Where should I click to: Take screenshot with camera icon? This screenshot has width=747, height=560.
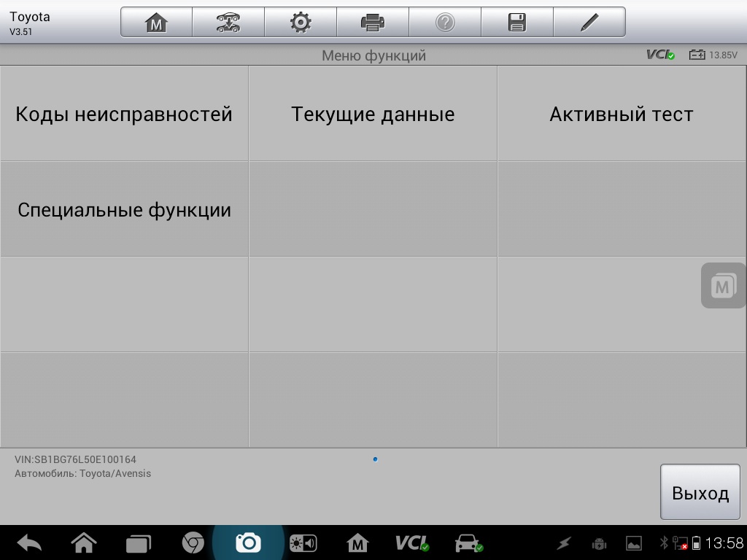248,543
